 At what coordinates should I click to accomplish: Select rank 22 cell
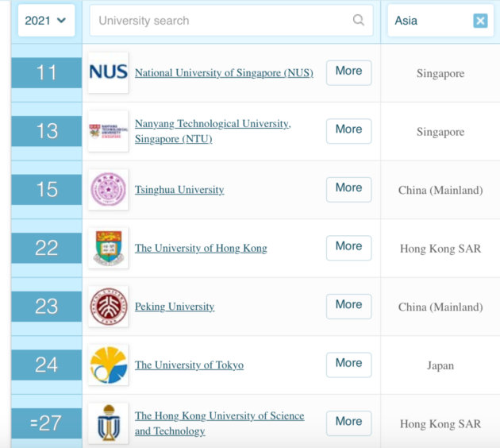47,248
